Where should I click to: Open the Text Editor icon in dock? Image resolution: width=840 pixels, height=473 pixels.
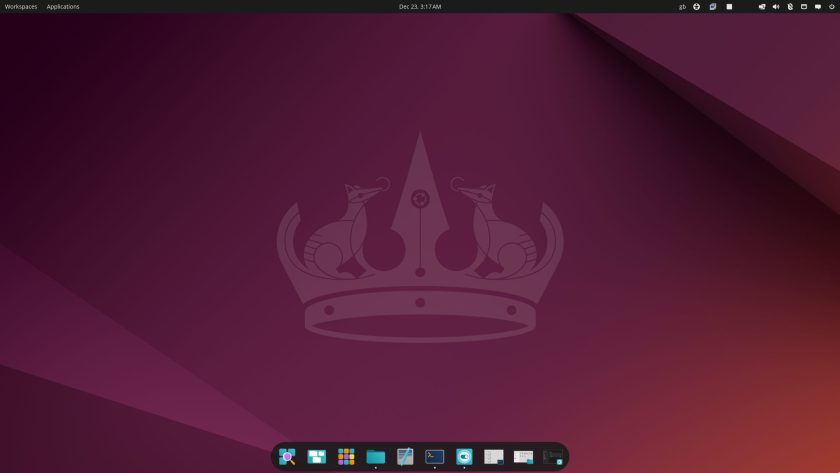tap(405, 456)
